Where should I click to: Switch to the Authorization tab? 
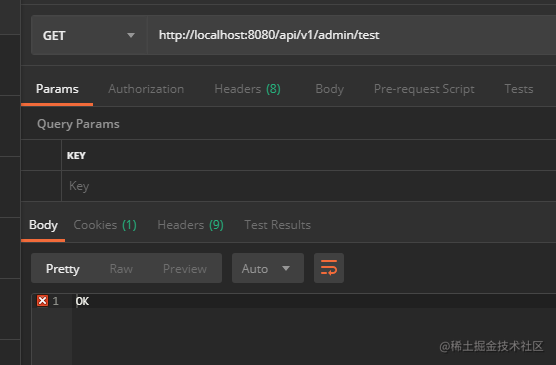pos(146,89)
